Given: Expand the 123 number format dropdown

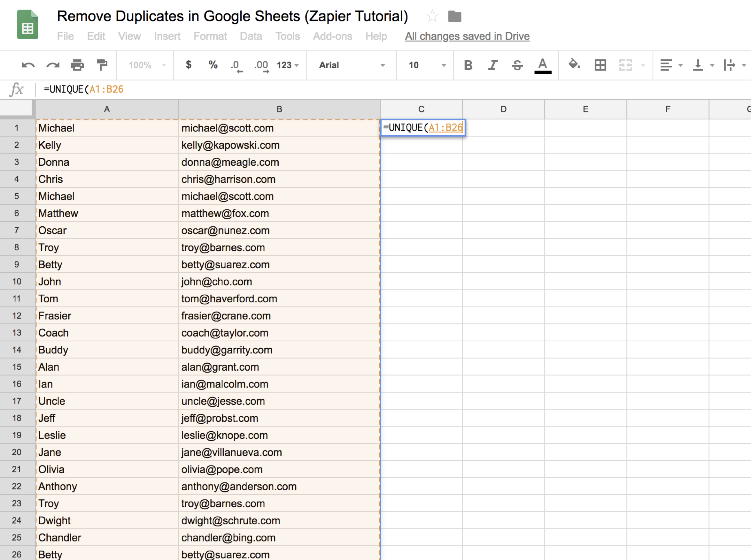Looking at the screenshot, I should [288, 65].
